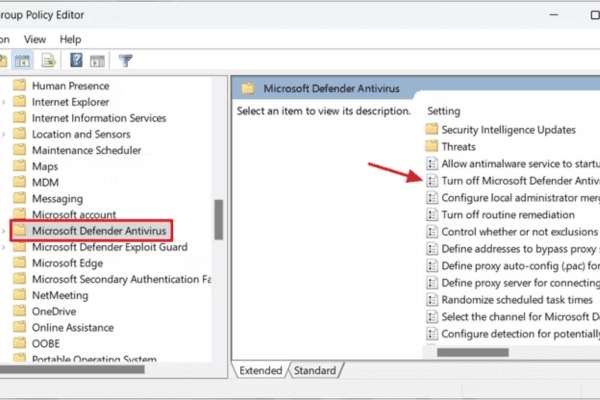Expand the Internet Explorer tree node
Viewport: 600px width, 400px height.
point(3,102)
